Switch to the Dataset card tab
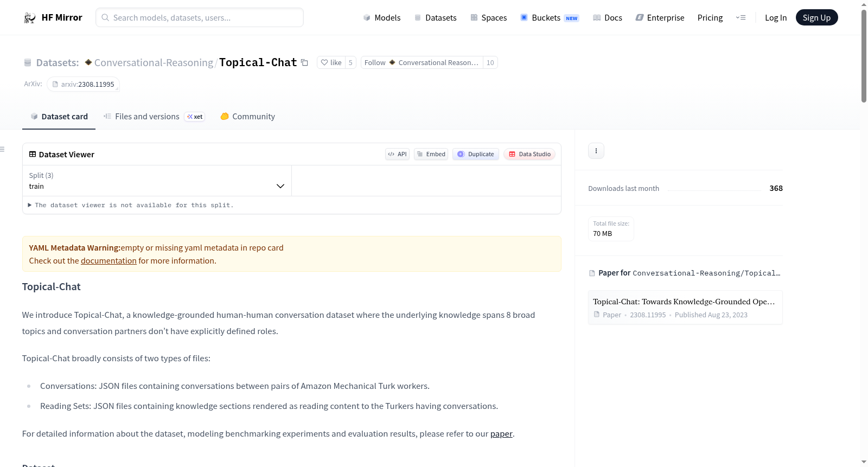 59,117
